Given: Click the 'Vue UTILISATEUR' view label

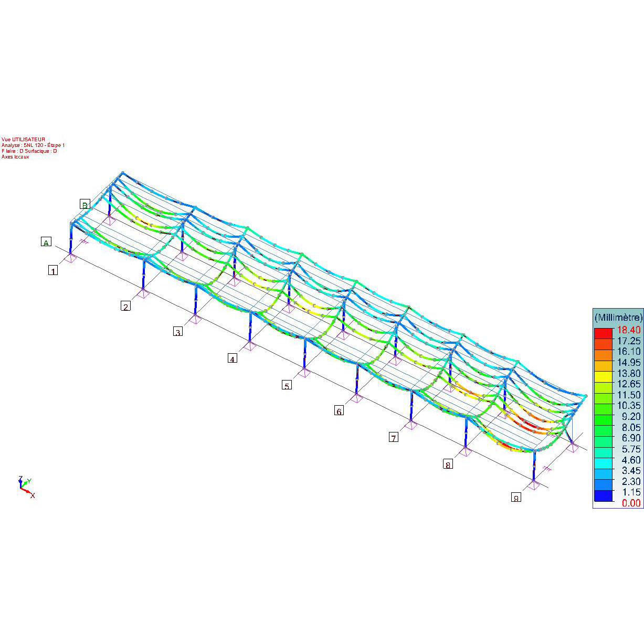Looking at the screenshot, I should (x=23, y=140).
